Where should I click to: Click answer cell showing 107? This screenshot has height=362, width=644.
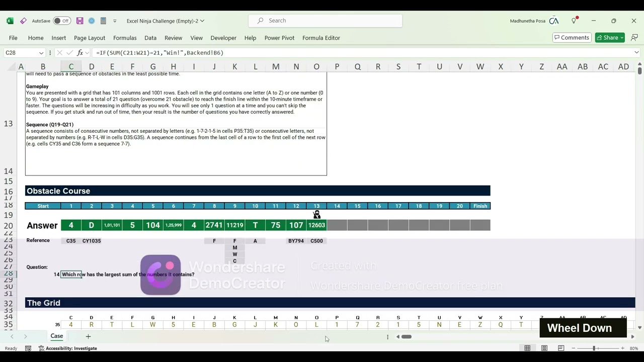point(296,225)
